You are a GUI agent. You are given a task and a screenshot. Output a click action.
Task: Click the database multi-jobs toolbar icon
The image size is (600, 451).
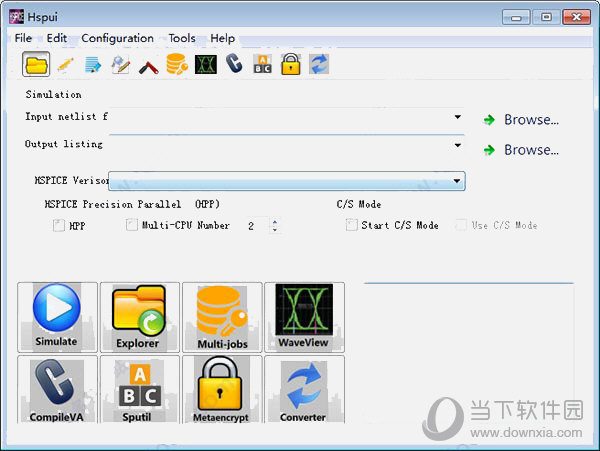(177, 64)
